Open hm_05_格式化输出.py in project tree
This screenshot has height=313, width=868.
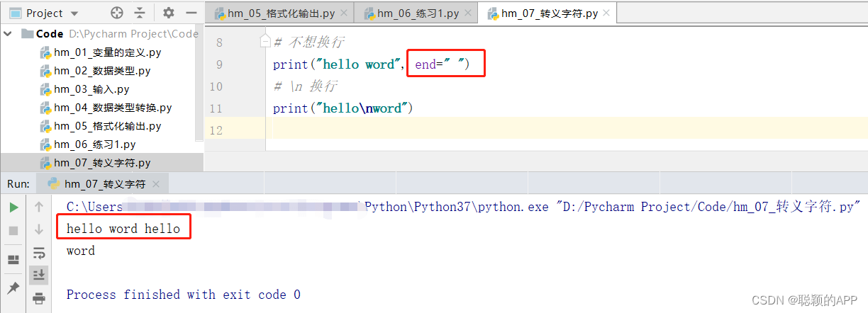pos(101,126)
